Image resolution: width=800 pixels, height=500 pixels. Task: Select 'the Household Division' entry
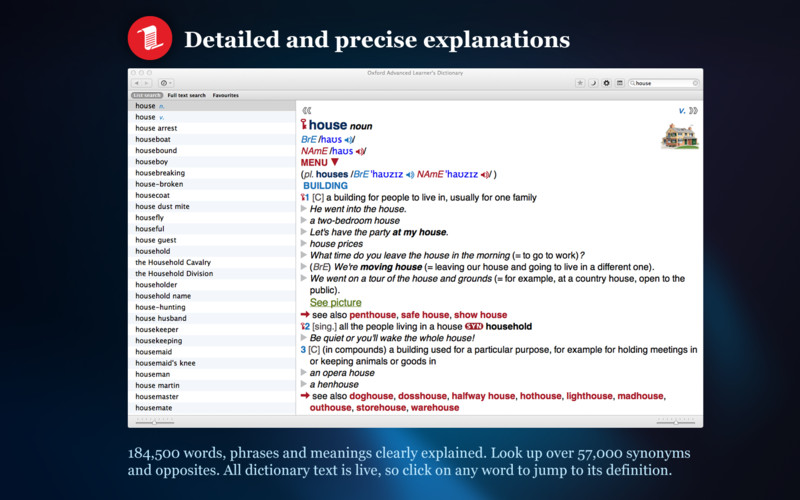(212, 273)
